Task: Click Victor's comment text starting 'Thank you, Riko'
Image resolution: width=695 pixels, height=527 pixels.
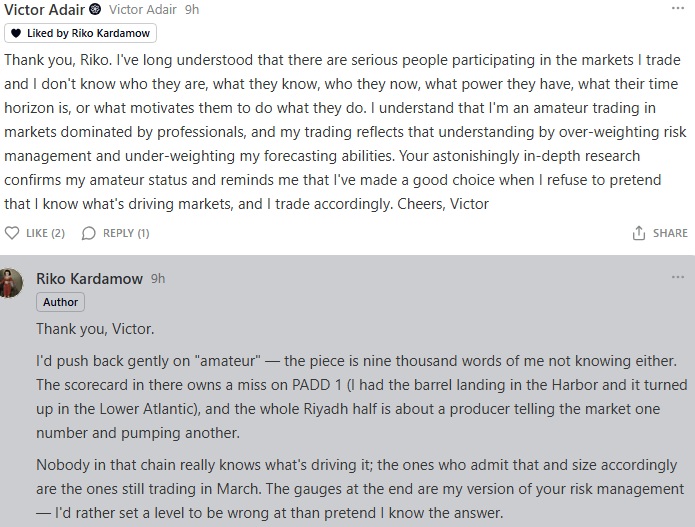Action: [x=345, y=132]
